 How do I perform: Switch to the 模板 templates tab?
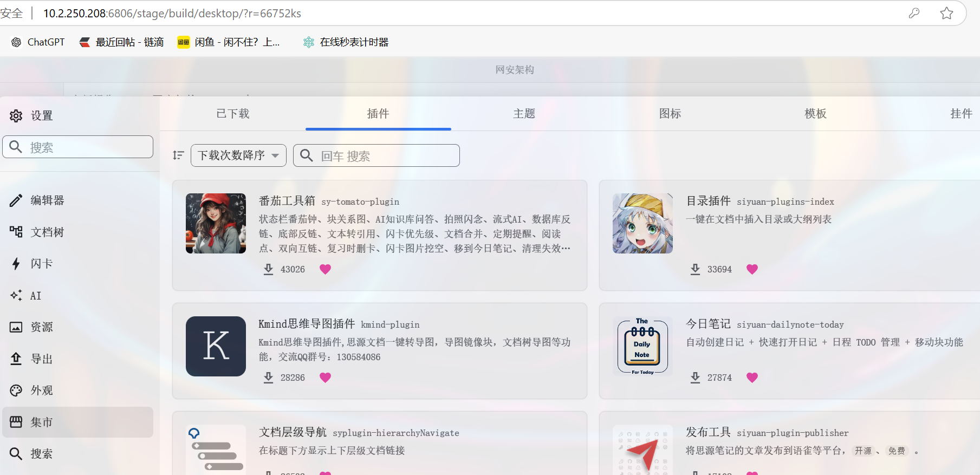click(x=815, y=114)
